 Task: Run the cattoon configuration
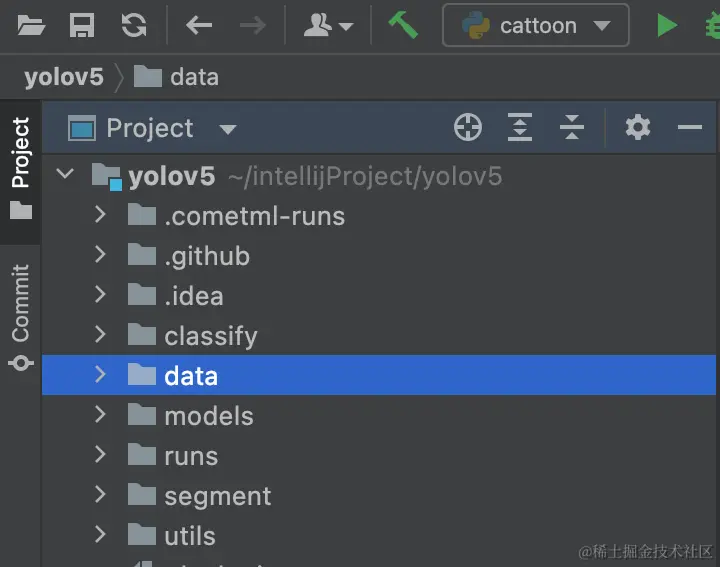click(667, 25)
